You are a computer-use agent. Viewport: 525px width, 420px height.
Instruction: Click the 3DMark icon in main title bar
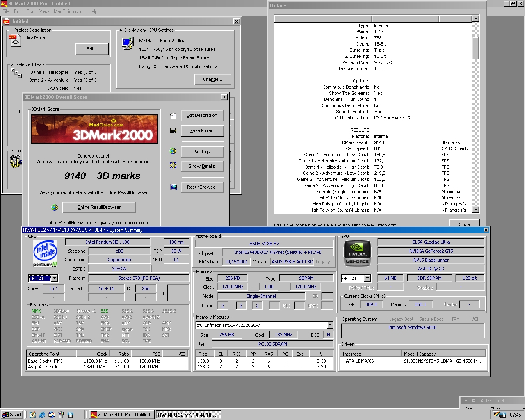[4, 4]
